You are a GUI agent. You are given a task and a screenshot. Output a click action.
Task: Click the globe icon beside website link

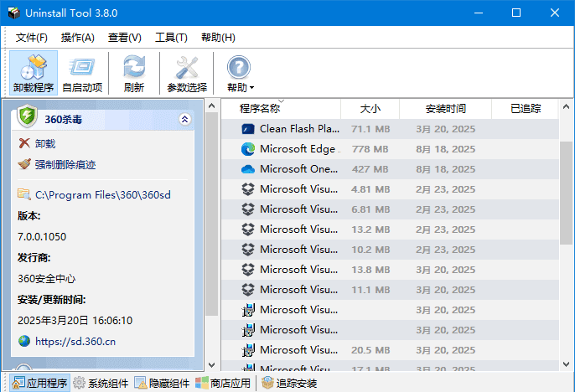point(24,341)
